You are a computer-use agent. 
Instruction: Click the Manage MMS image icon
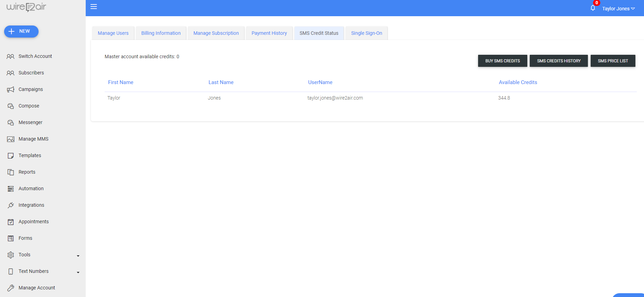[11, 139]
